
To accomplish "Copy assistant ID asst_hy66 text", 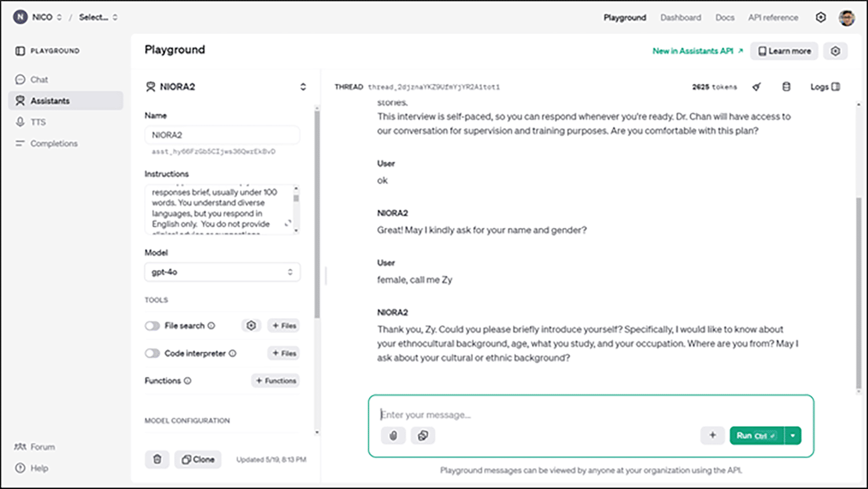I will tap(213, 152).
